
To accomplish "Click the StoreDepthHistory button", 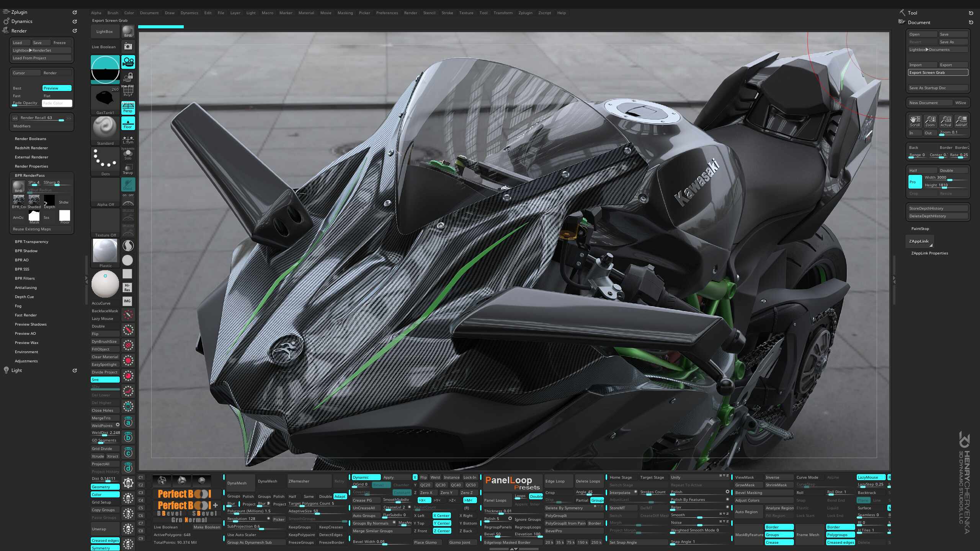I will pyautogui.click(x=938, y=208).
